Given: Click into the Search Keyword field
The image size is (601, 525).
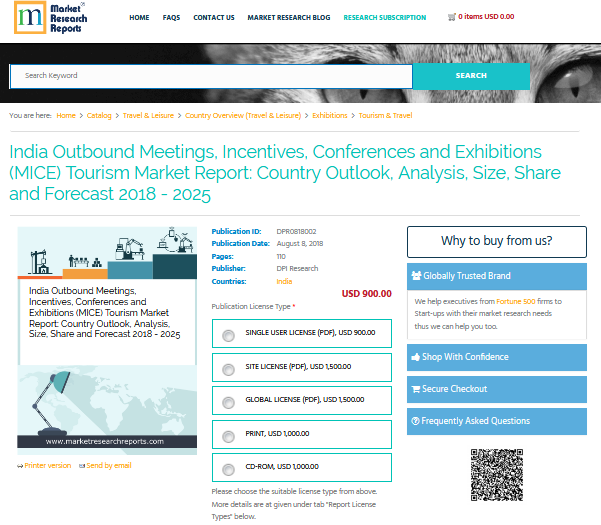Looking at the screenshot, I should click(x=211, y=76).
